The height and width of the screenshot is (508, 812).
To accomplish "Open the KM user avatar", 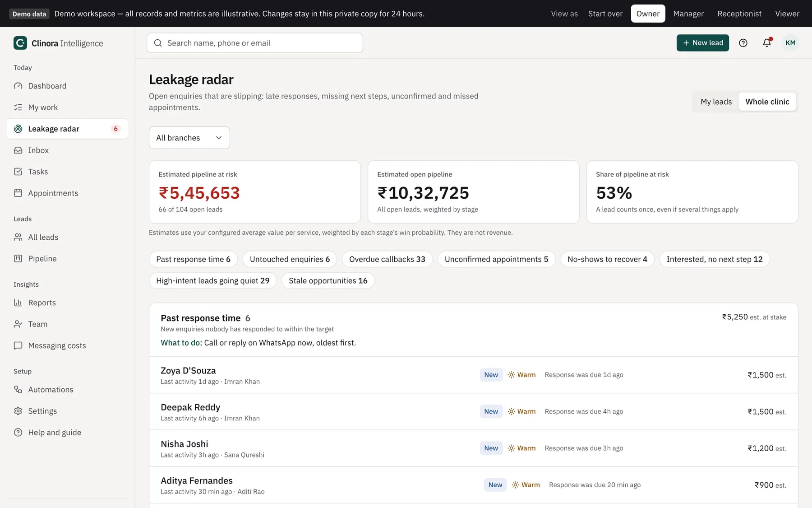I will click(790, 43).
